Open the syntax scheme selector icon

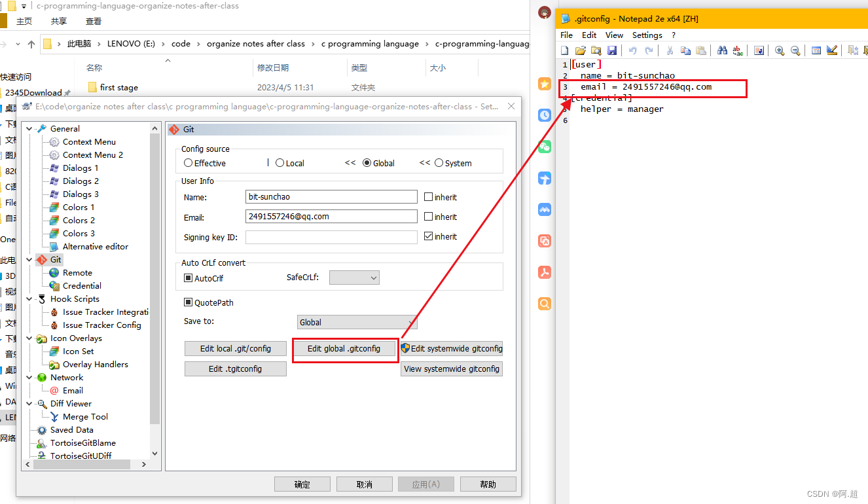pos(816,50)
